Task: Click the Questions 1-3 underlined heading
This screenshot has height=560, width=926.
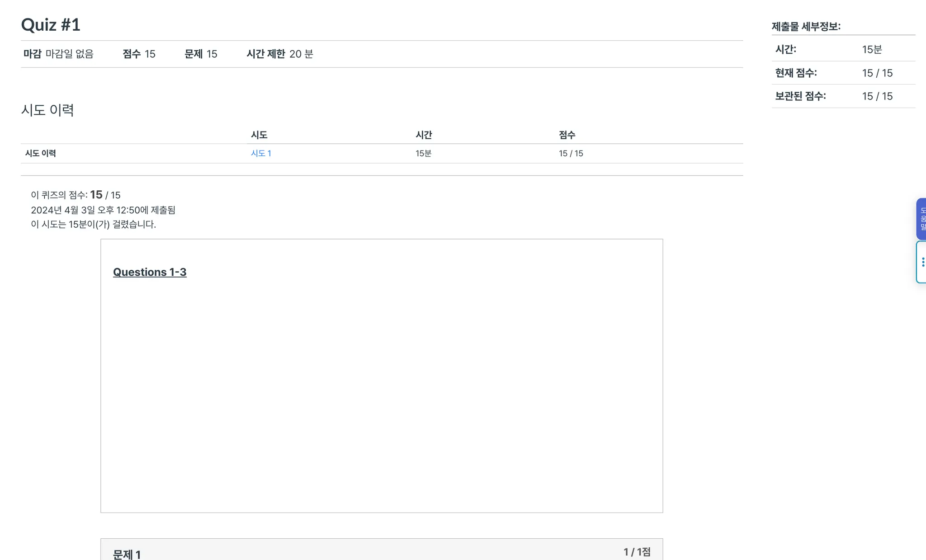Action: point(150,272)
